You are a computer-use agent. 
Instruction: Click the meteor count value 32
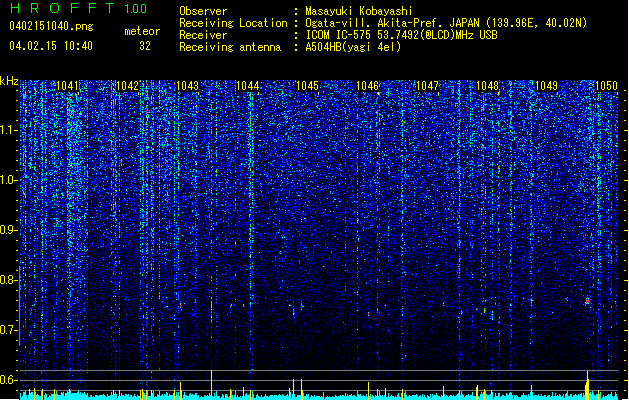pos(145,46)
